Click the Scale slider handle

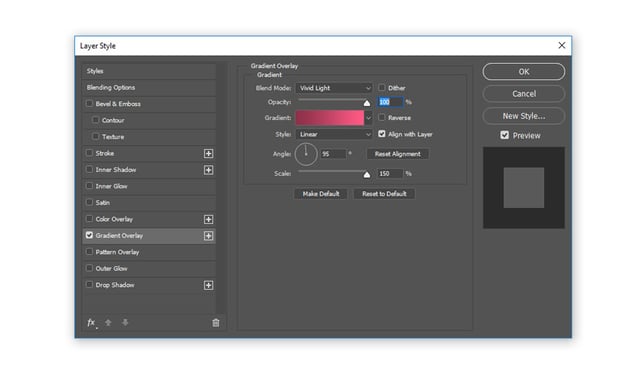tap(367, 174)
